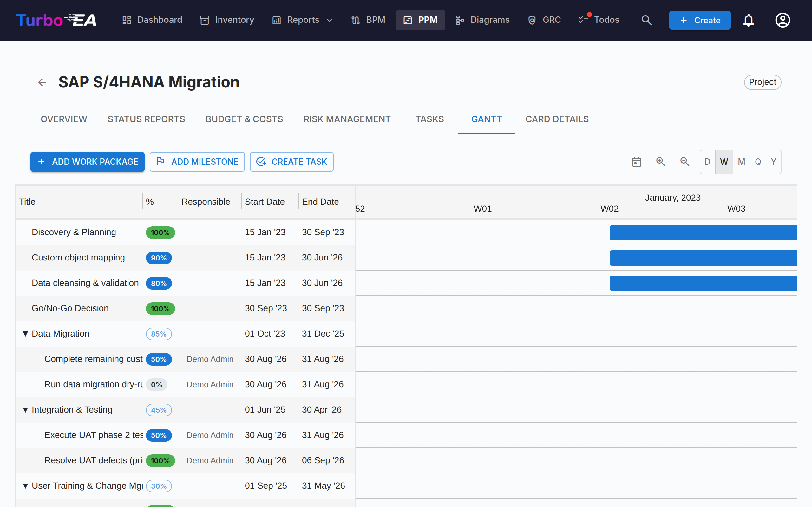Click the back arrow next to project title

42,82
